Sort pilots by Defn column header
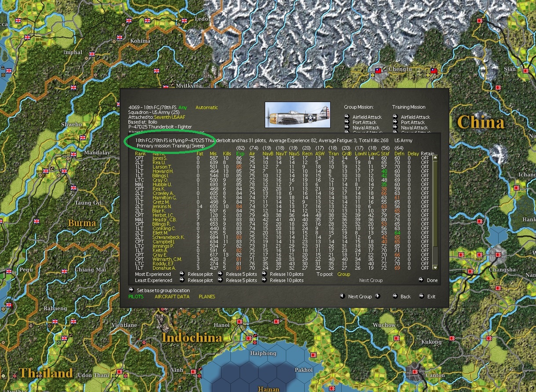536x392 pixels. pos(398,154)
